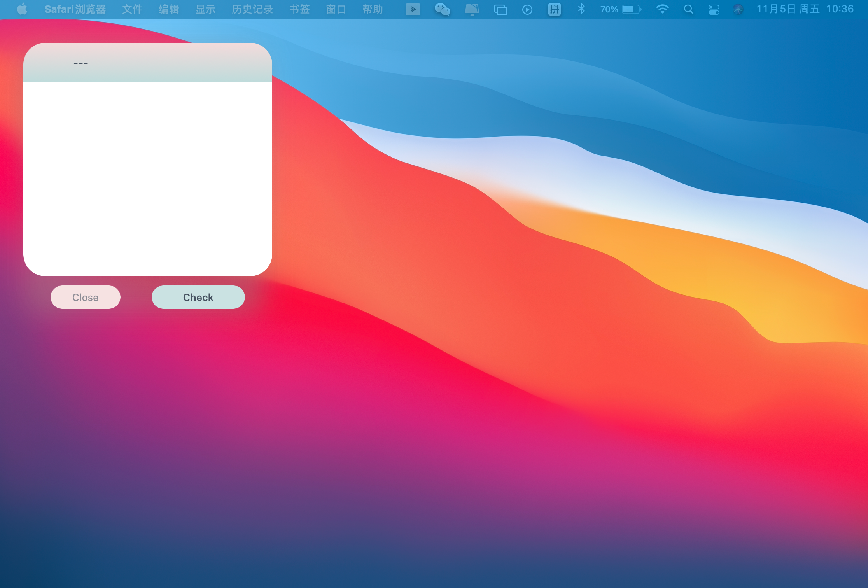Click the circular play menu bar icon
This screenshot has width=868, height=588.
[527, 9]
